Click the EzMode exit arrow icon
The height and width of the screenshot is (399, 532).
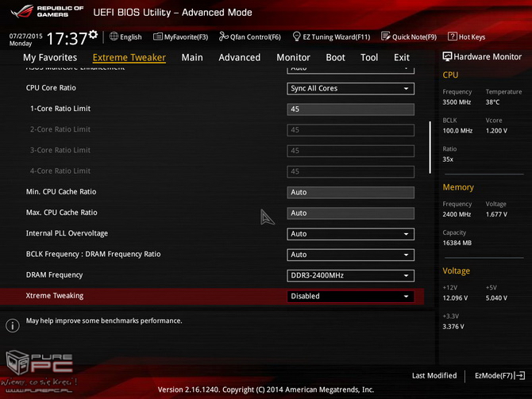(520, 376)
